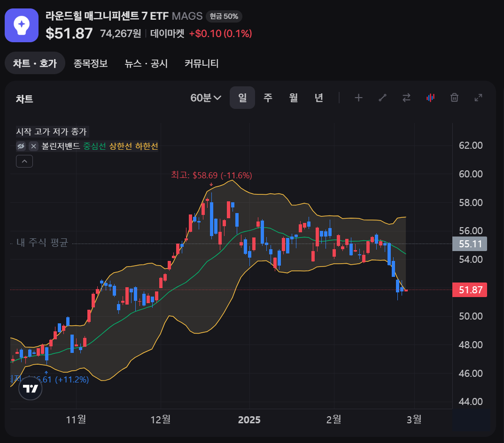Click the 현금 50% badge
The width and height of the screenshot is (504, 443).
pyautogui.click(x=224, y=16)
